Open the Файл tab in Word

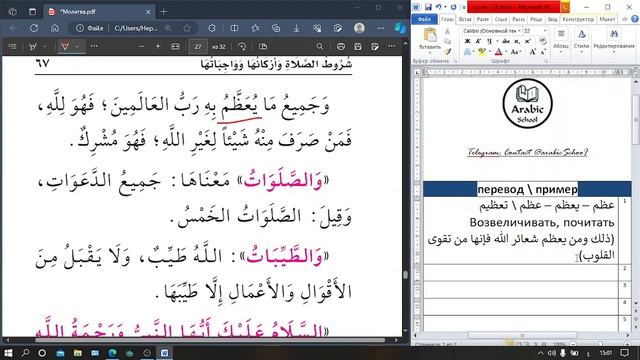click(x=424, y=19)
